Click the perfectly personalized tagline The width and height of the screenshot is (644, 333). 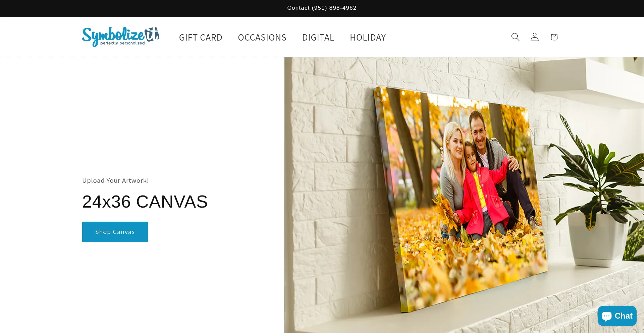click(x=123, y=43)
